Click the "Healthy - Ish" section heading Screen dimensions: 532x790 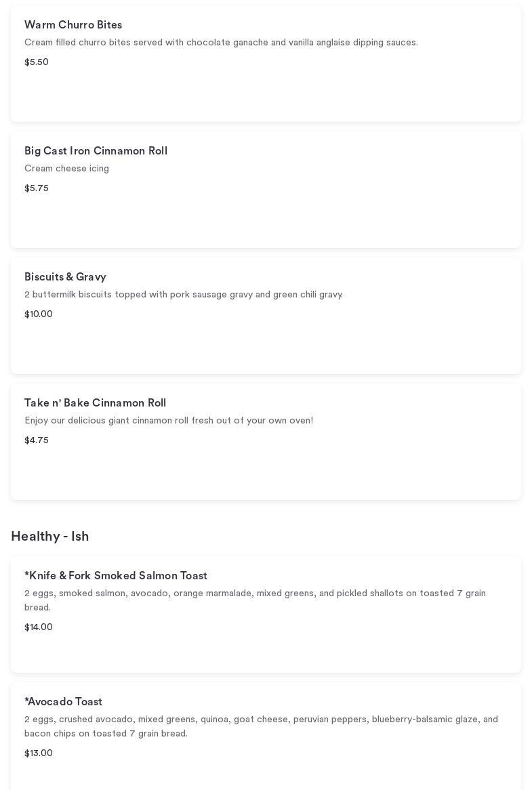pos(50,537)
